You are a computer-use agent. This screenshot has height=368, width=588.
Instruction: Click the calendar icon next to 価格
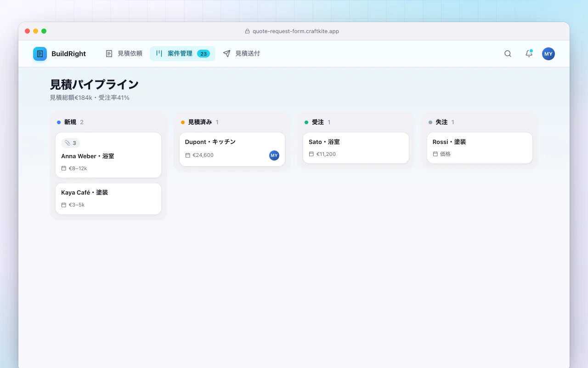pos(435,154)
